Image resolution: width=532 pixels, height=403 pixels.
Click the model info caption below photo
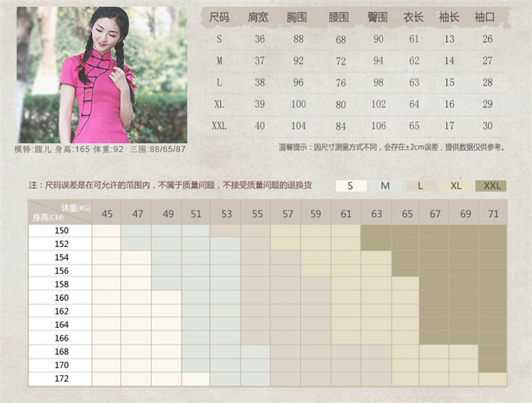[100, 149]
